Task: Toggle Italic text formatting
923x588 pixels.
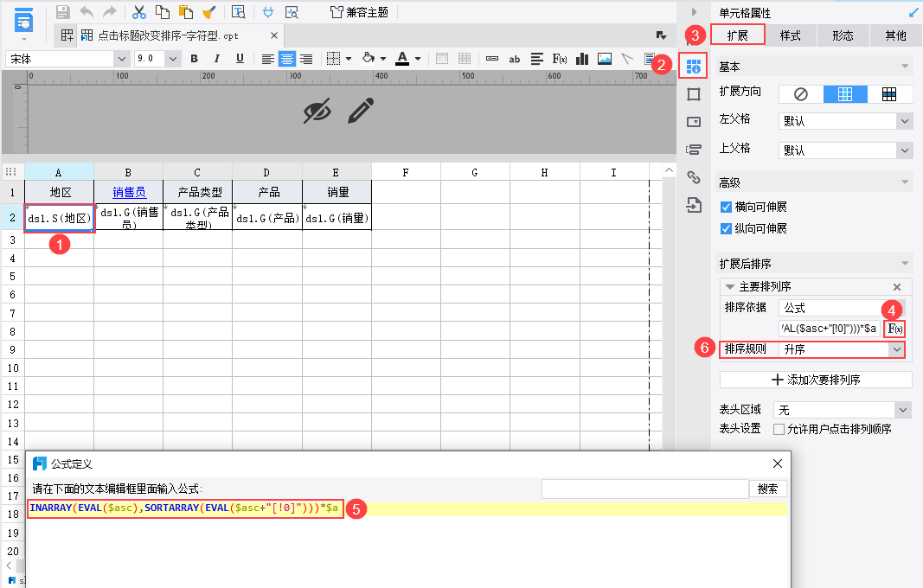Action: click(x=216, y=58)
